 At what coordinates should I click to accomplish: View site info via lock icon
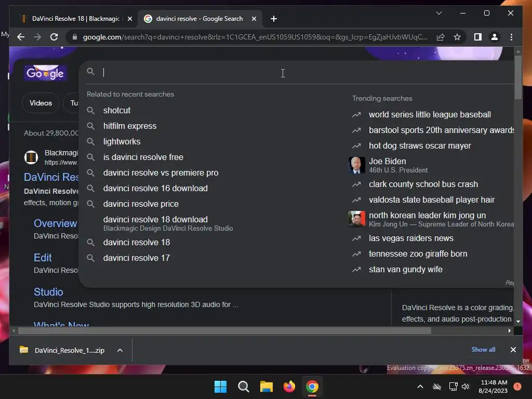(75, 37)
